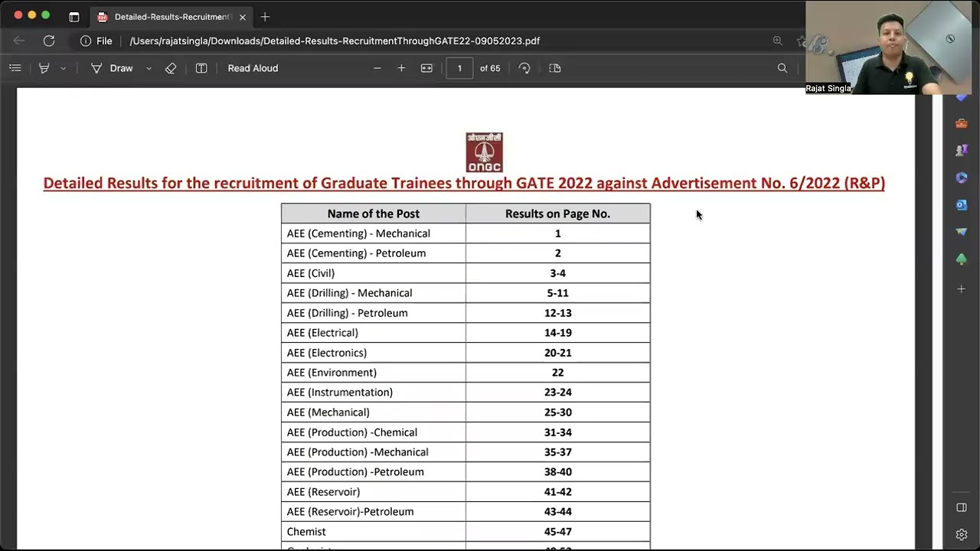The width and height of the screenshot is (980, 551).
Task: Rotate the PDF page icon
Action: (x=524, y=68)
